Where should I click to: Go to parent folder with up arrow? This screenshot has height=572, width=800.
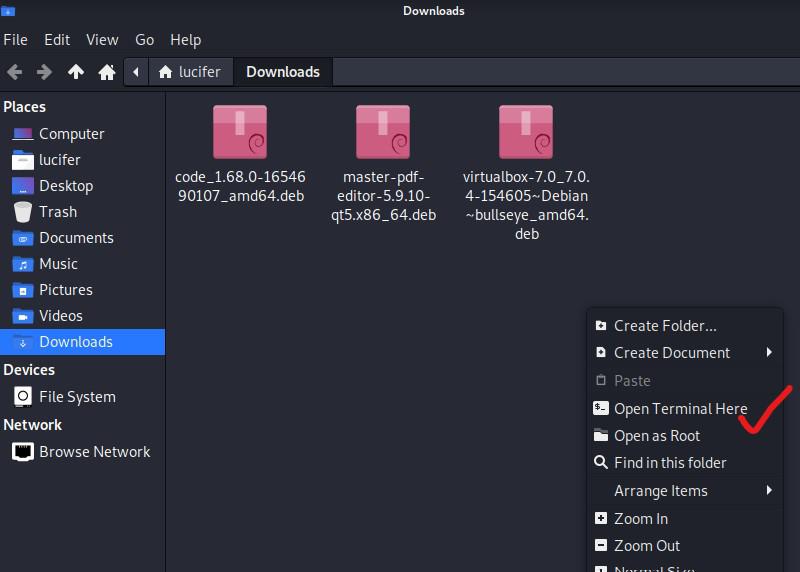coord(76,72)
